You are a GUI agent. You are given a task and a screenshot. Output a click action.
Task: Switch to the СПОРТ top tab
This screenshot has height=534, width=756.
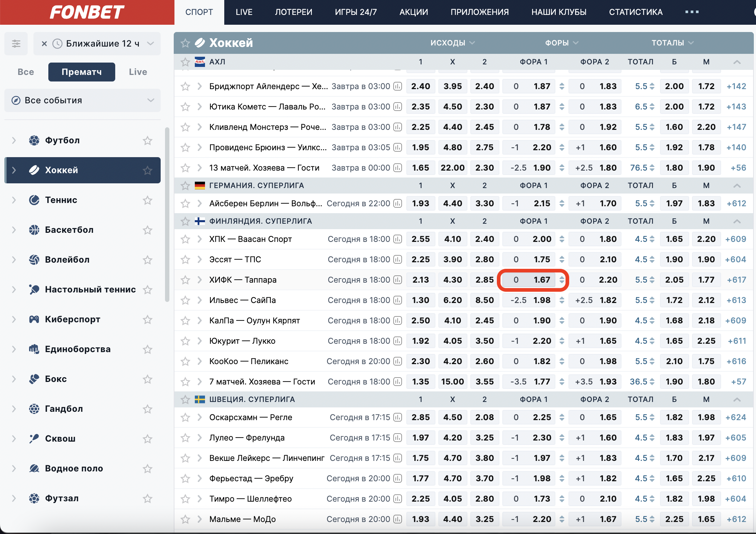[199, 12]
